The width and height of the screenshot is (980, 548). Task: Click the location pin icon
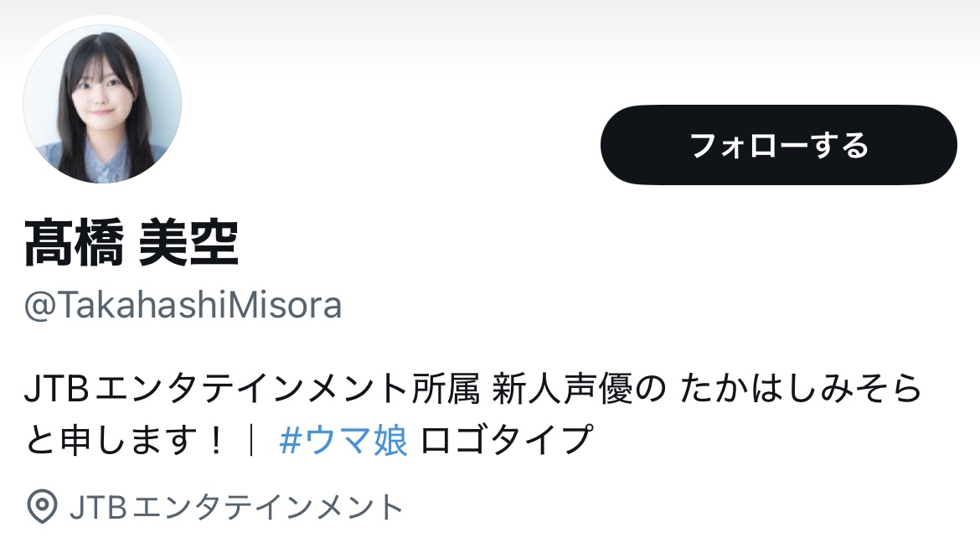tap(43, 507)
